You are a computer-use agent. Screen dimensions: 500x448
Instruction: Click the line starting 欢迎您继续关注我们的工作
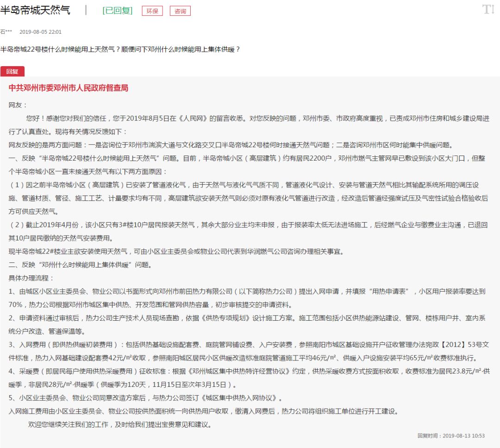[x=120, y=424]
